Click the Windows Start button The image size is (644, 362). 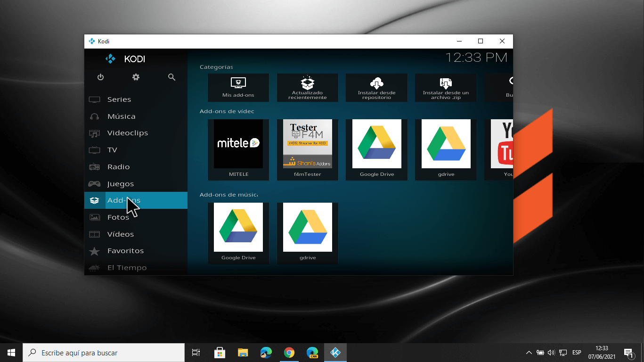coord(11,353)
